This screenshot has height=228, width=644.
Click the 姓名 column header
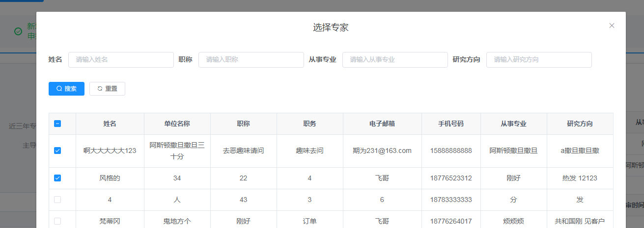(110, 124)
